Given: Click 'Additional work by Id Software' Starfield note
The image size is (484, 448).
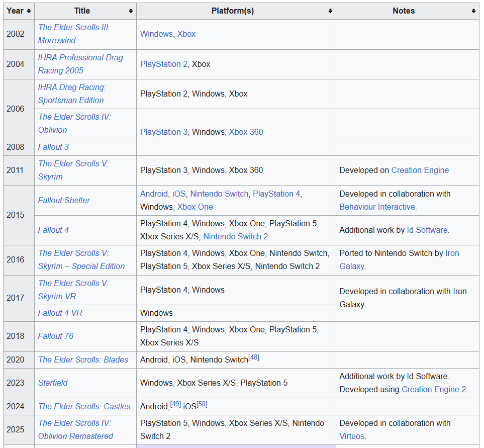Looking at the screenshot, I should [394, 377].
